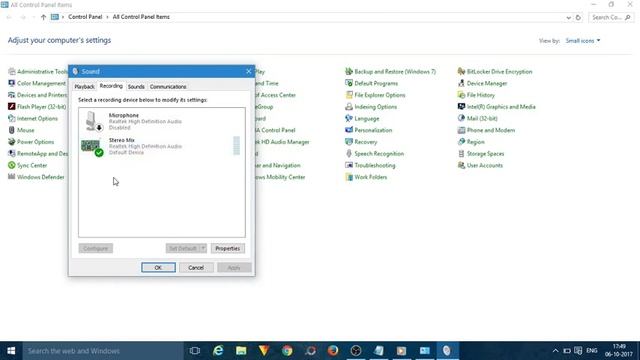Open the Windows Start menu
The image size is (640, 360).
(x=11, y=351)
